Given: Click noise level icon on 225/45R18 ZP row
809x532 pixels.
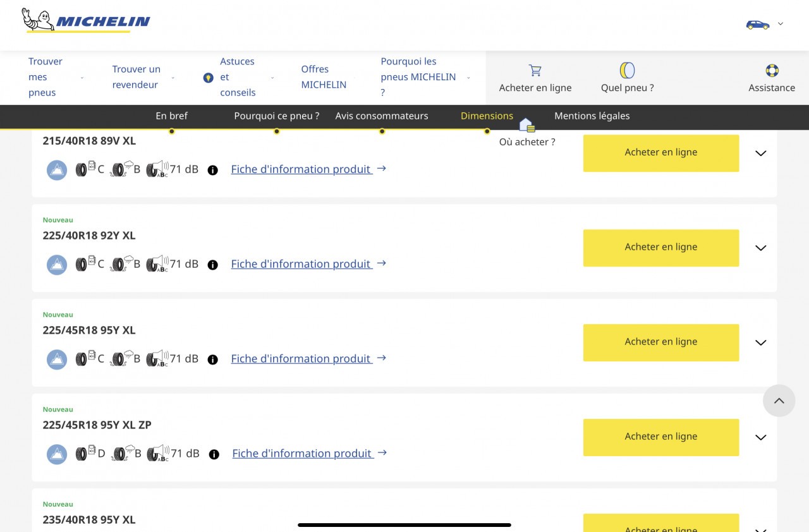Looking at the screenshot, I should (158, 453).
